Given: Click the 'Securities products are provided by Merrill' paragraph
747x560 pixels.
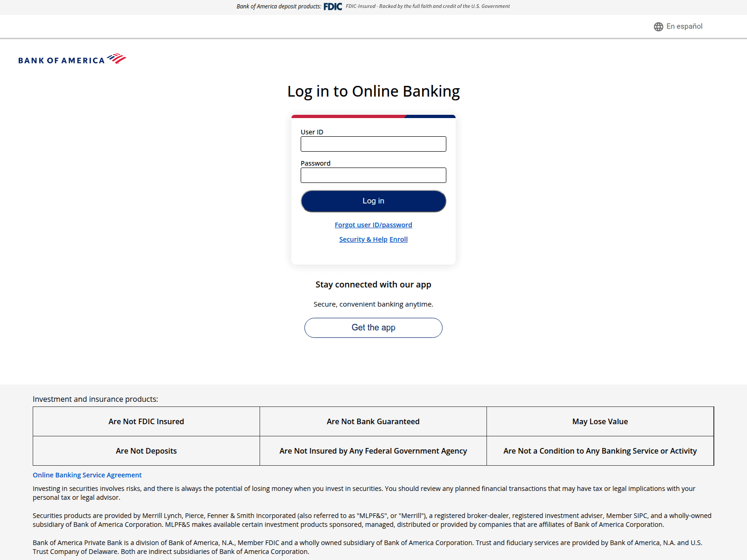Looking at the screenshot, I should pos(372,520).
